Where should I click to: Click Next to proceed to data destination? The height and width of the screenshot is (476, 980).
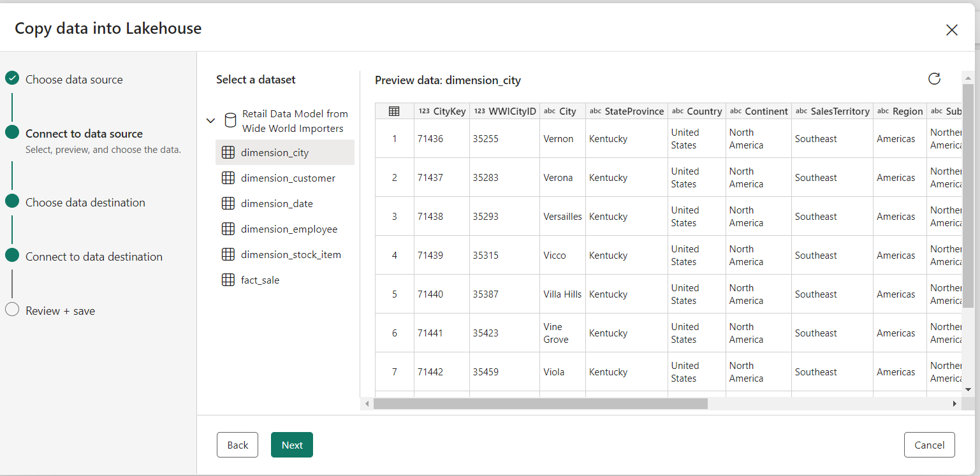(291, 445)
